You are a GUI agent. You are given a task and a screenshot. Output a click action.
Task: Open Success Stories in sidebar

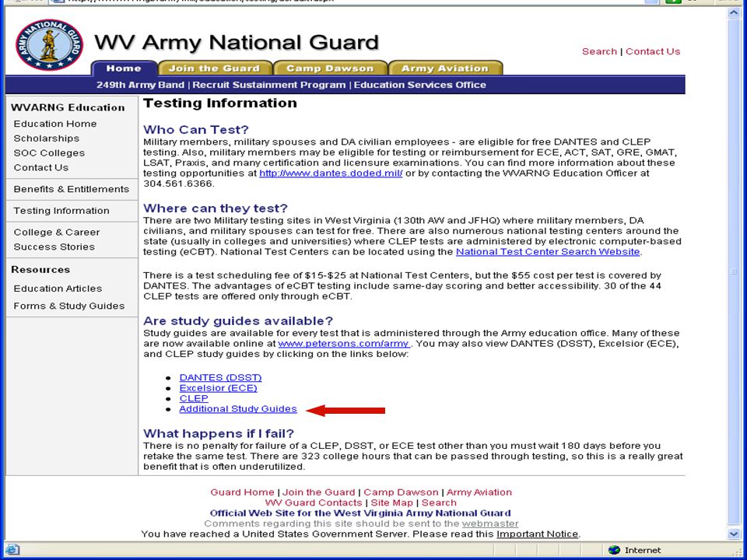pyautogui.click(x=54, y=247)
